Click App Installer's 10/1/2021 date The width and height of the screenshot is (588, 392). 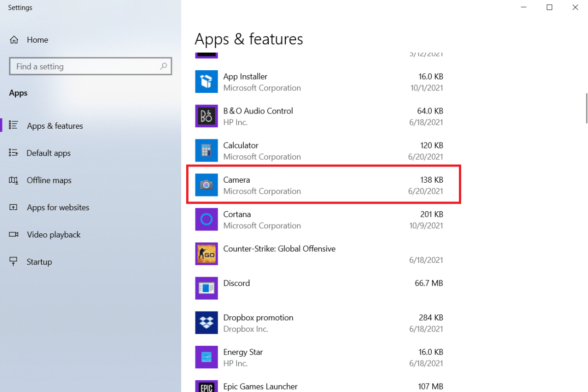(427, 88)
